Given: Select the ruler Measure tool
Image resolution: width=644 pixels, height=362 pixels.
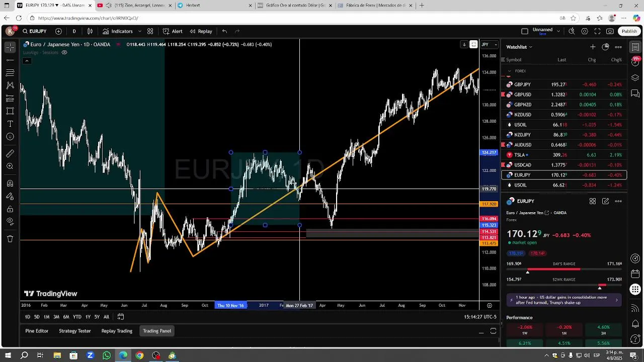Looking at the screenshot, I should [x=10, y=153].
